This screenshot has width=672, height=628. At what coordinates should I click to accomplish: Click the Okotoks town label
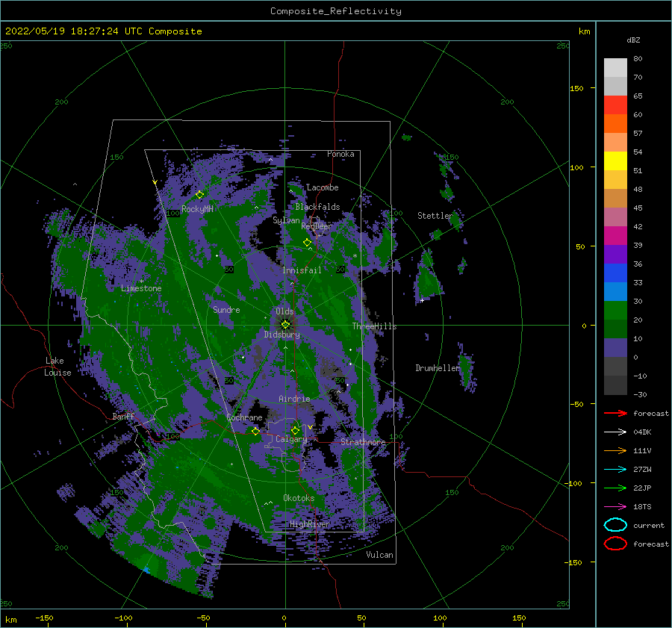pos(299,497)
